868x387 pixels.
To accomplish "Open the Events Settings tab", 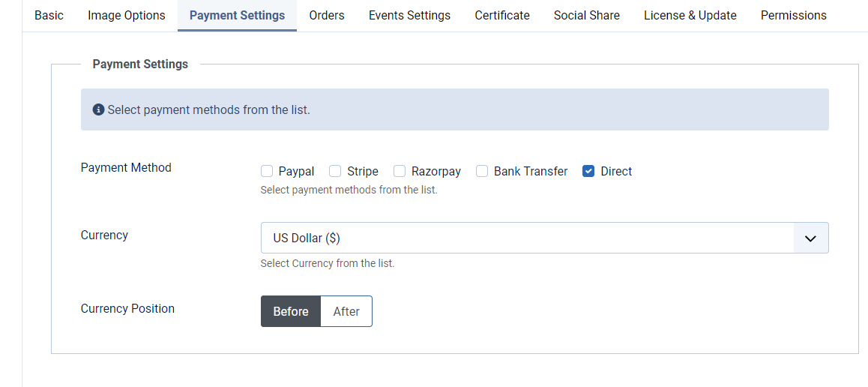I will 409,15.
